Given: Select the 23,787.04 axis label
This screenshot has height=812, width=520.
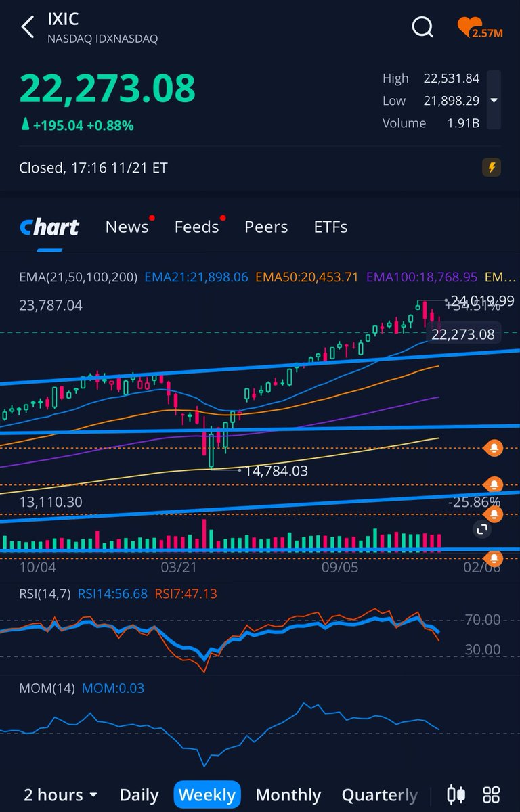Looking at the screenshot, I should click(x=51, y=305).
